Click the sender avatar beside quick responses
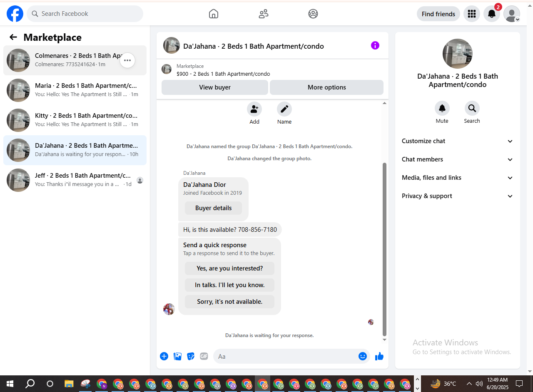Screen dimensions: 533x392 tap(169, 309)
